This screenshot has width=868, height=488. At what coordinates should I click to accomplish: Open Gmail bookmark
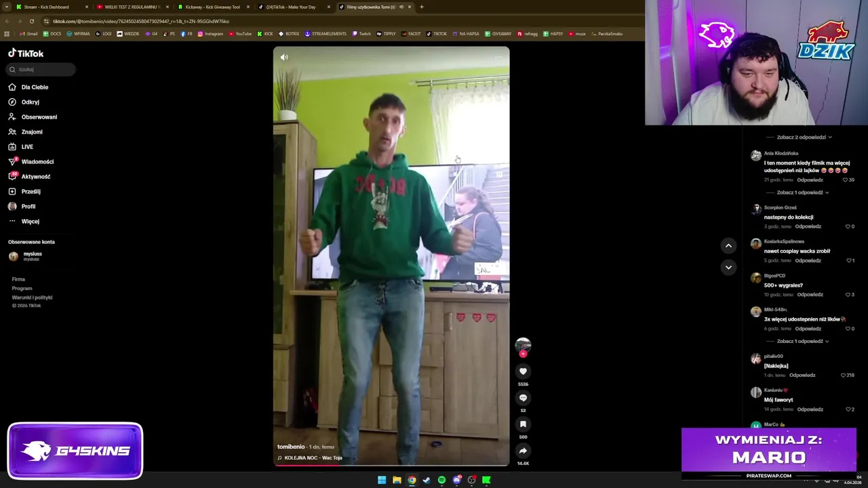[x=28, y=34]
